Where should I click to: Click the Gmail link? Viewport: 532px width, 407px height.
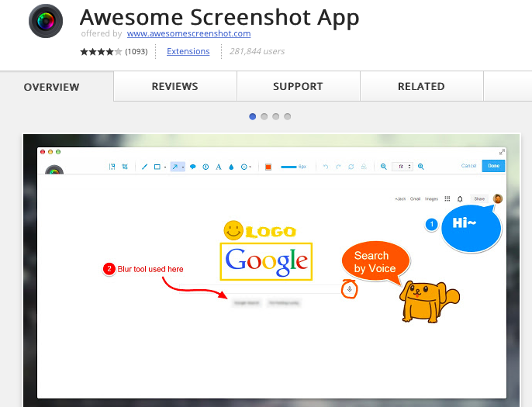click(416, 198)
